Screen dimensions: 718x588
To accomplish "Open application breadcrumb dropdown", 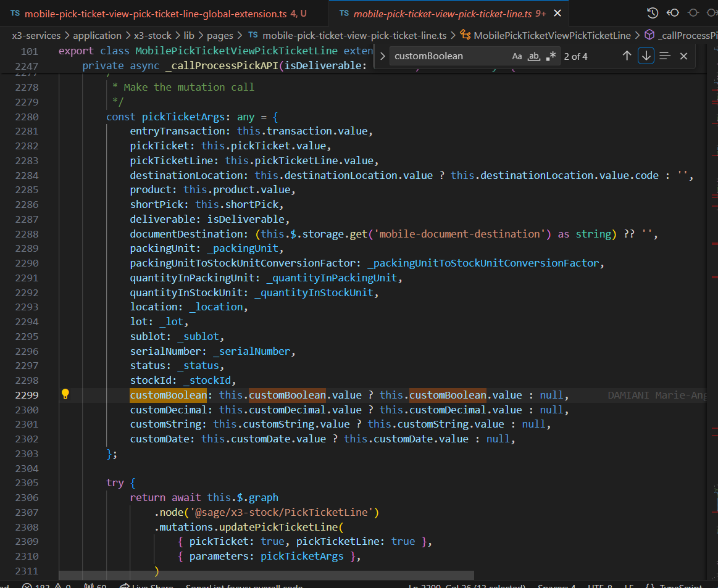I will (x=97, y=35).
